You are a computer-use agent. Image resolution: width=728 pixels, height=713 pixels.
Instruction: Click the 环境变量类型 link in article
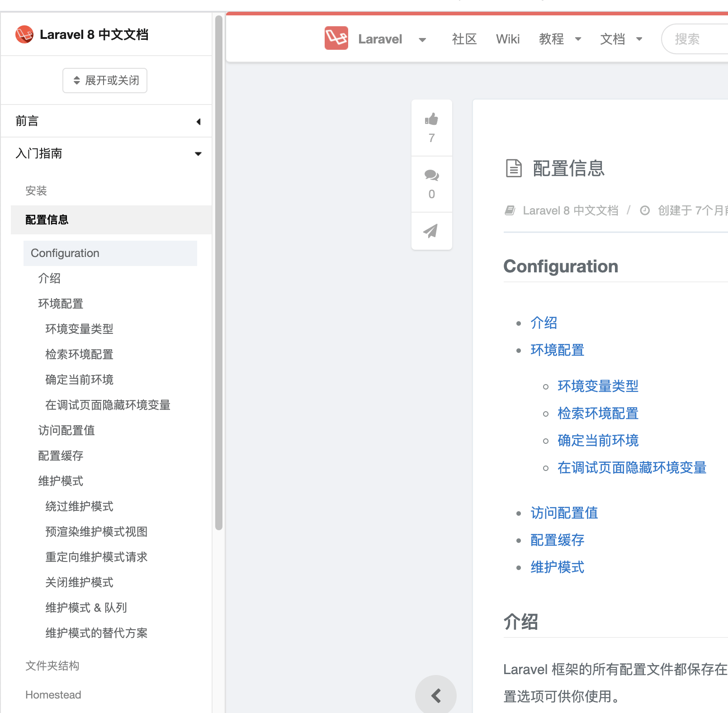pos(598,386)
